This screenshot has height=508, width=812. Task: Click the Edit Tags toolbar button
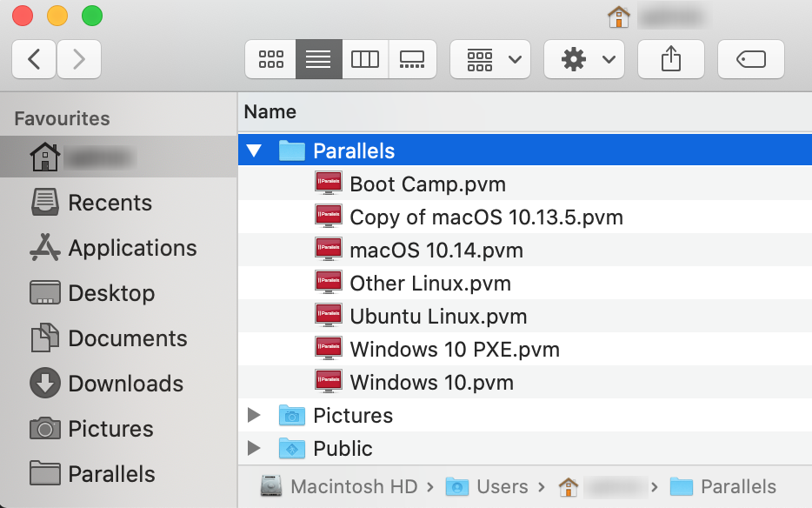coord(751,59)
